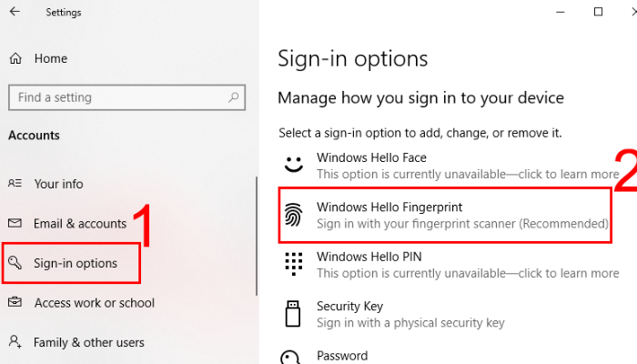Viewport: 637px width, 364px height.
Task: Go to Email & accounts page
Action: (80, 224)
